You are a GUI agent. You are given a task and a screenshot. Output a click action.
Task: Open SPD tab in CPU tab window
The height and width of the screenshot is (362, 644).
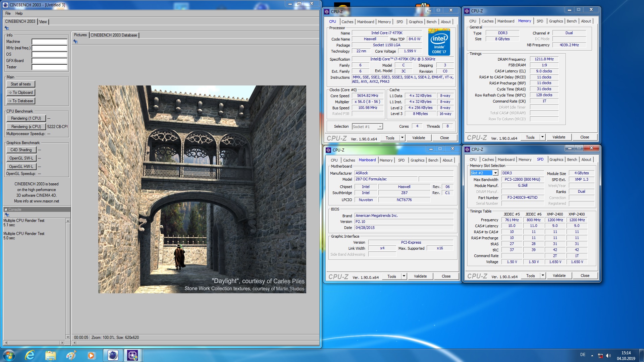[399, 22]
